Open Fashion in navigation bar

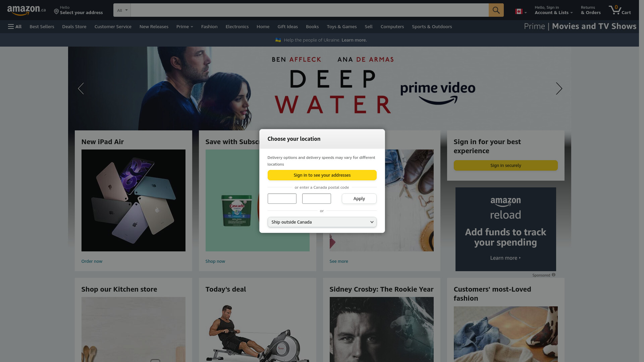coord(209,26)
